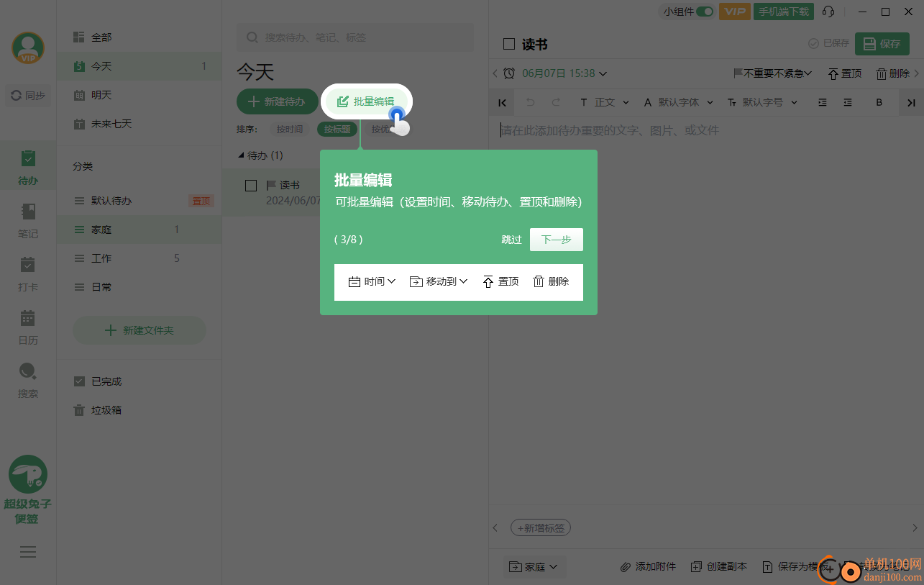Open the 日历 calendar section
Viewport: 924px width, 585px height.
click(x=28, y=327)
